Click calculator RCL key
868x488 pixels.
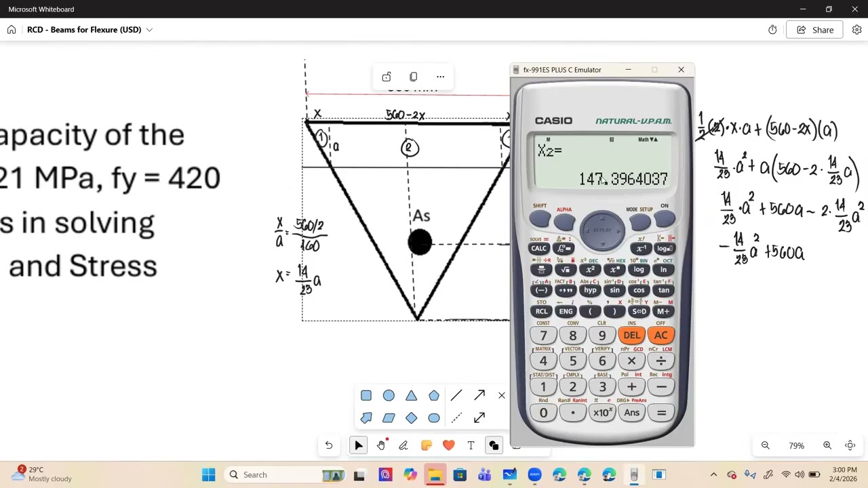point(541,312)
